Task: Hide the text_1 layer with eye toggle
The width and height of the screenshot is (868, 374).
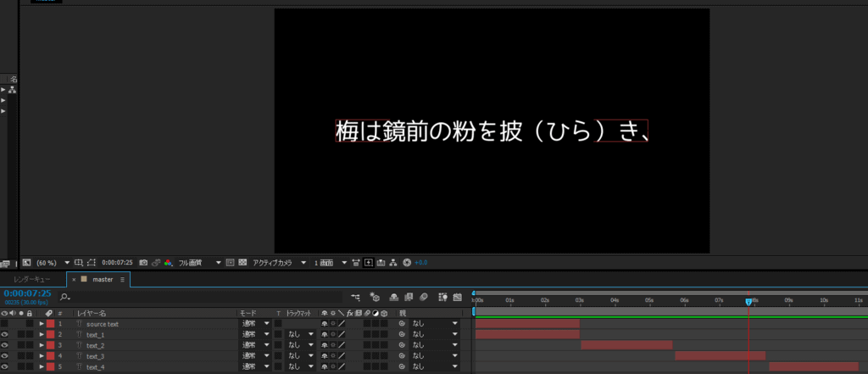Action: (5, 335)
